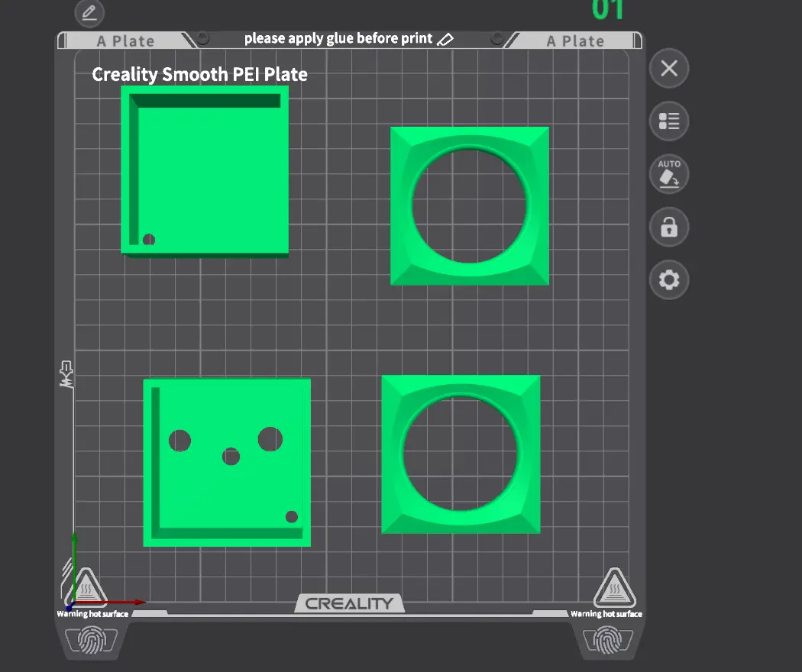Open plate settings gear icon
The height and width of the screenshot is (672, 802).
click(x=669, y=279)
